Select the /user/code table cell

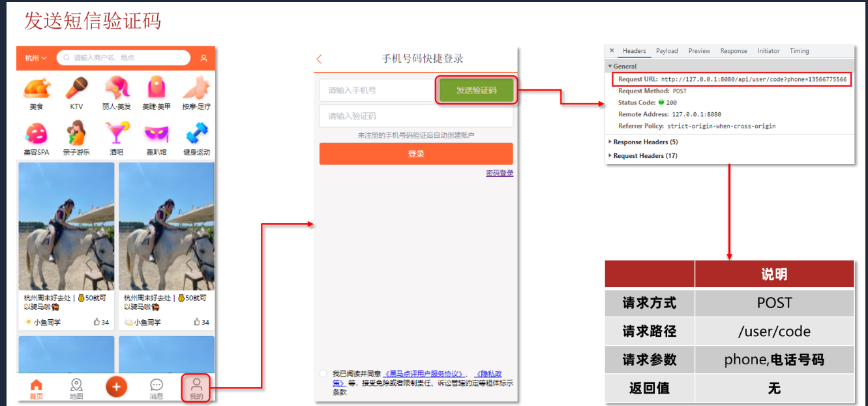coord(774,332)
